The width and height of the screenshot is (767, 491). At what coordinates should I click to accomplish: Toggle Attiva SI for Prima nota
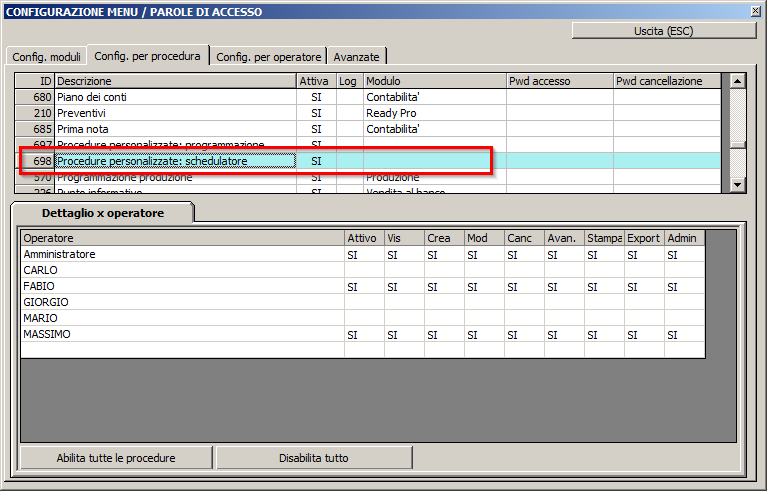click(x=316, y=129)
